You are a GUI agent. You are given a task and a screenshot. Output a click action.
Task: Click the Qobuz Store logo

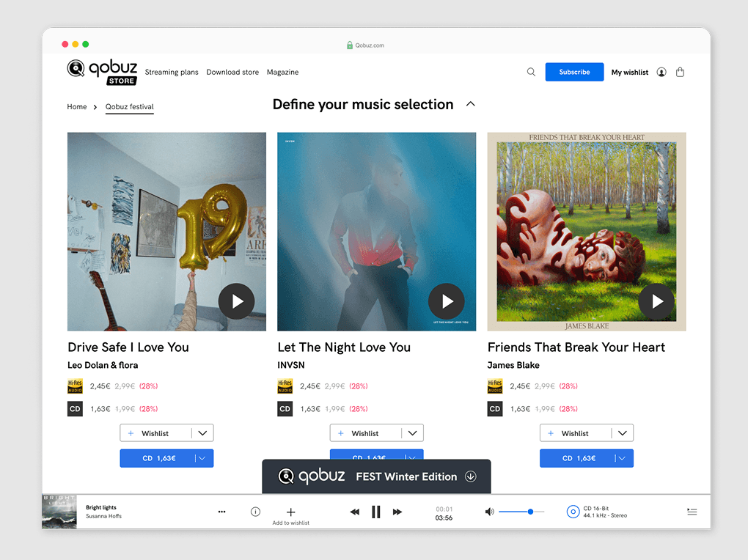[x=102, y=72]
